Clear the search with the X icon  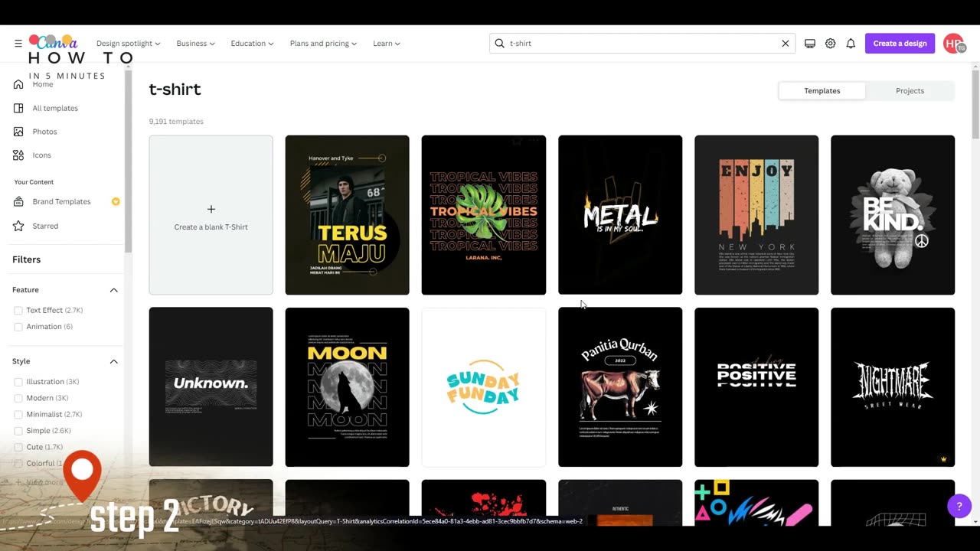(785, 44)
